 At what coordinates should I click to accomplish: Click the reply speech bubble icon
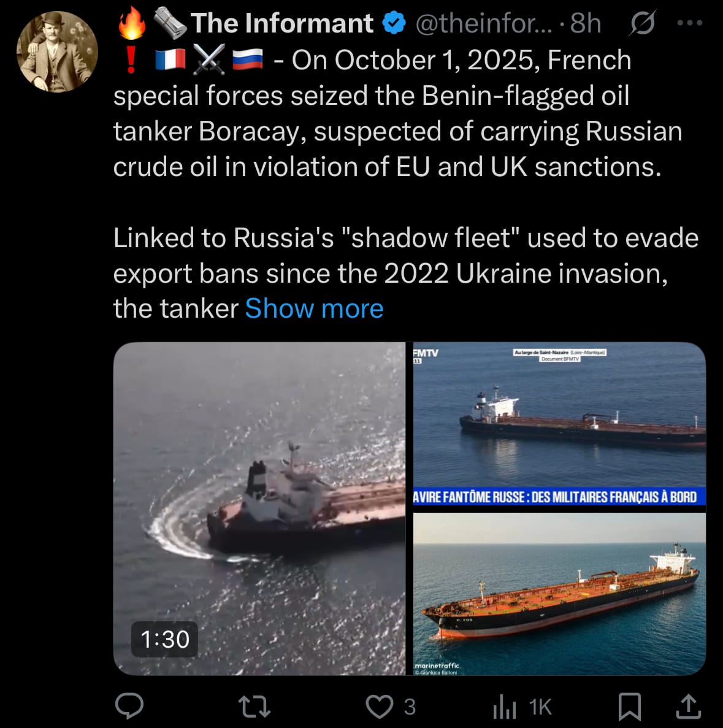tap(129, 706)
